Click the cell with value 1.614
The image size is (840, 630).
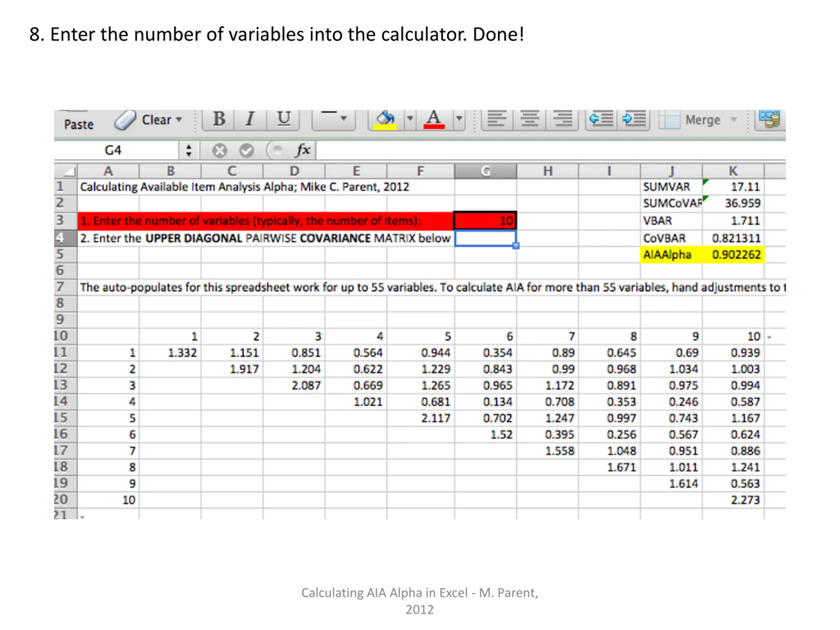click(671, 483)
